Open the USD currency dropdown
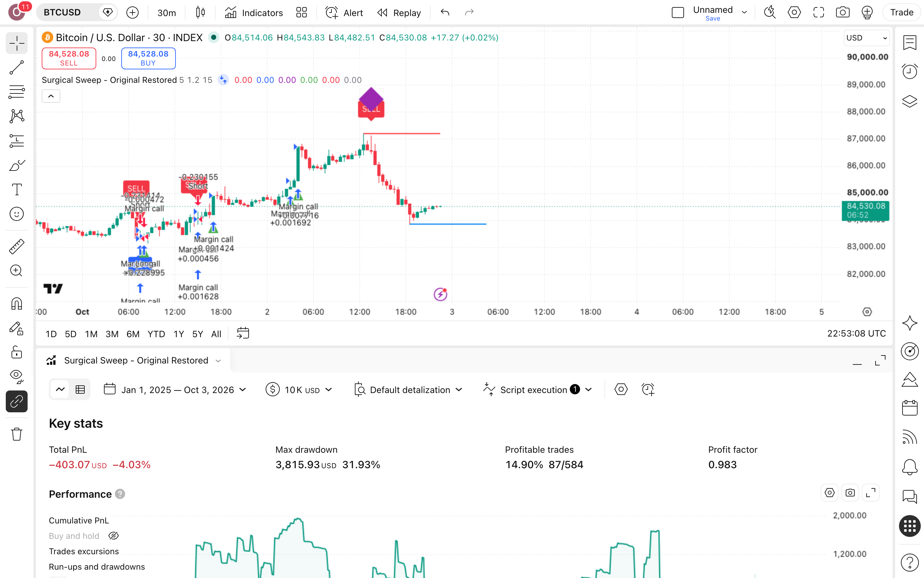 coord(867,38)
